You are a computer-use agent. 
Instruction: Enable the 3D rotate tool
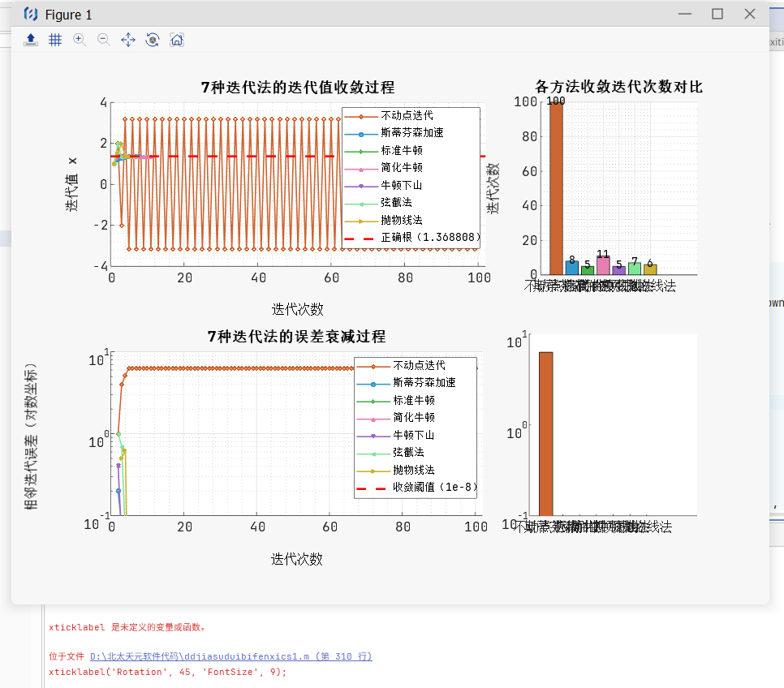(x=152, y=40)
